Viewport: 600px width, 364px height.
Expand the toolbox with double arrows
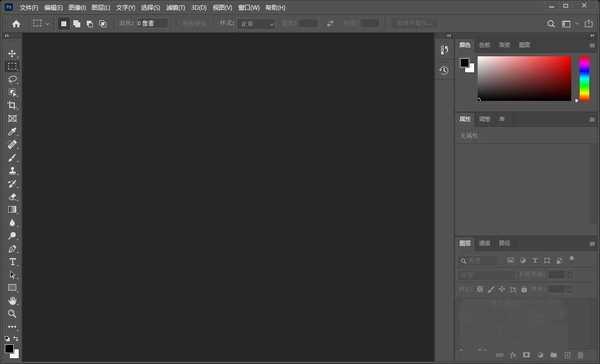(7, 36)
